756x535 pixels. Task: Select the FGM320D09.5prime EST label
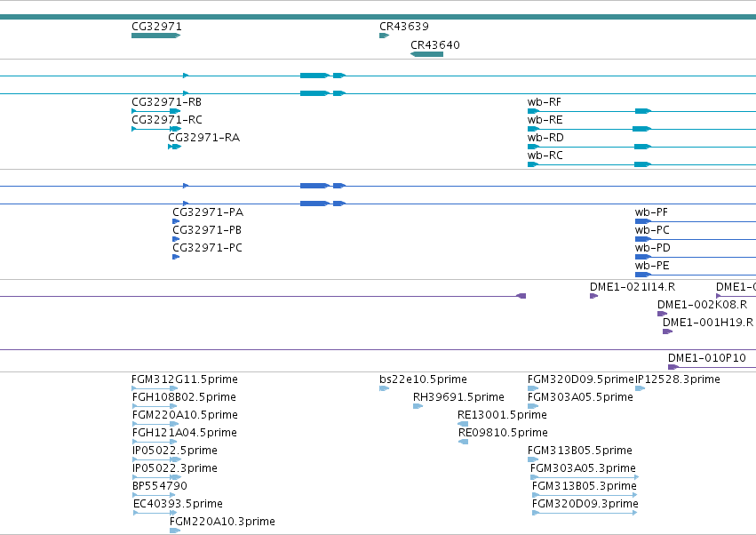(580, 379)
